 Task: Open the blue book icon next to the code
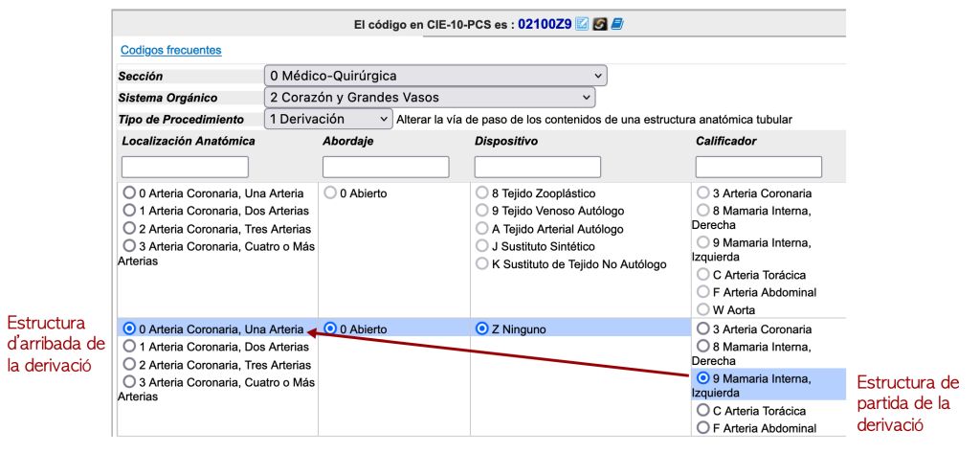(x=617, y=24)
